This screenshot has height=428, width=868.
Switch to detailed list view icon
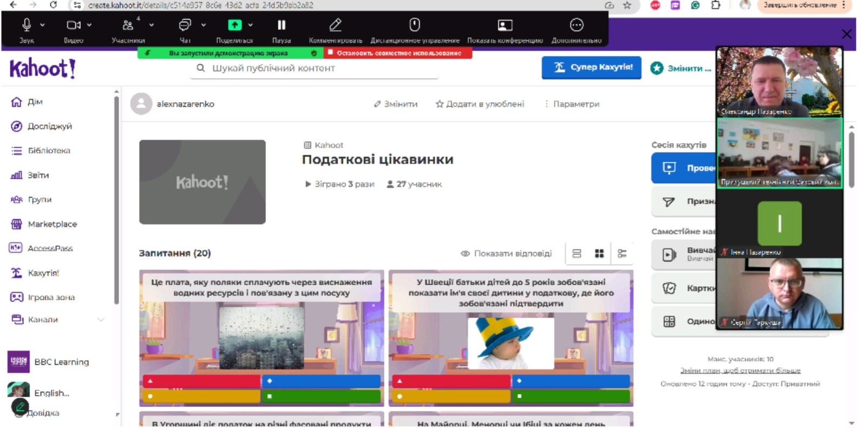(x=622, y=253)
